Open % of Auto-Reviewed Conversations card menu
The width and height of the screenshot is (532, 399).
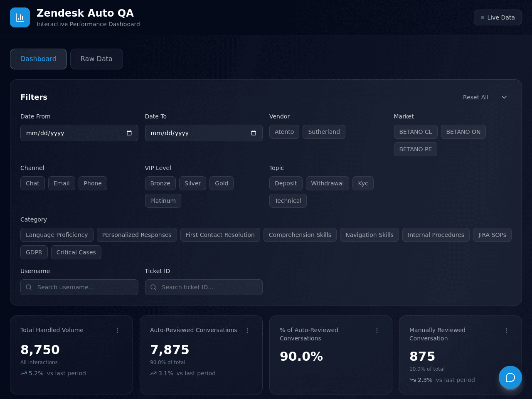tap(377, 331)
